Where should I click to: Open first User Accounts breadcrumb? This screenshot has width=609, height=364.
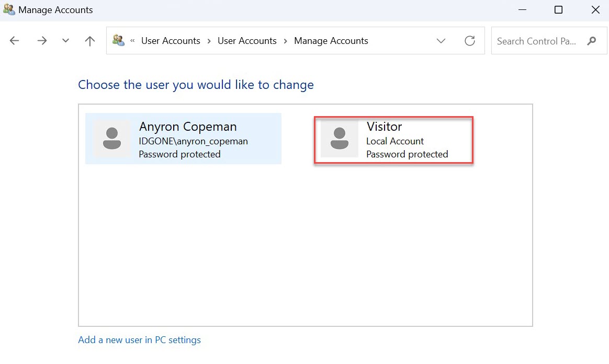coord(171,41)
